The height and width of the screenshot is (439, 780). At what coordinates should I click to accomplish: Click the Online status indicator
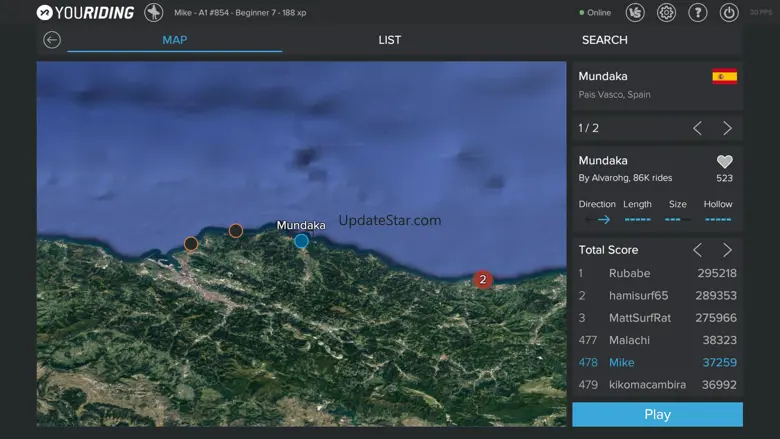(595, 12)
